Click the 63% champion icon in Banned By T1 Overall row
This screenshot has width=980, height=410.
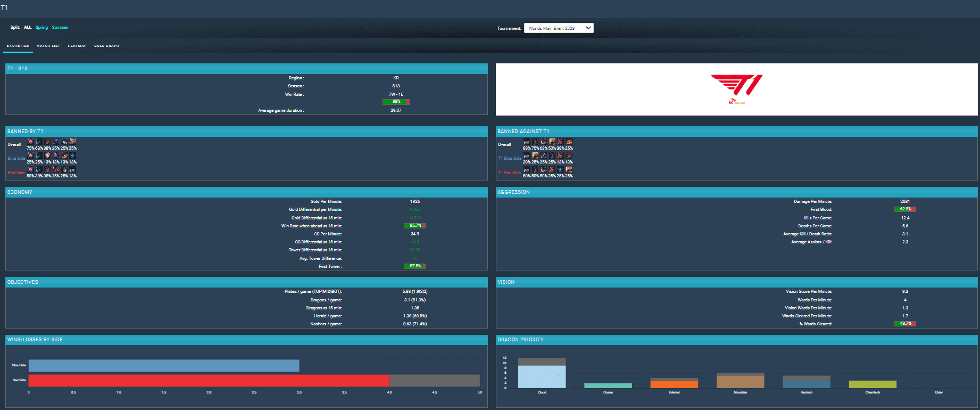point(39,142)
